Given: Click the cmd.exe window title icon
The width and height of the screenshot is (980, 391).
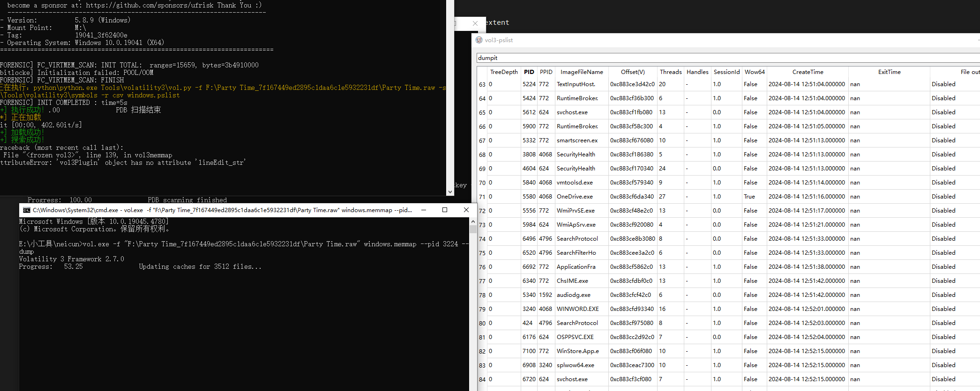Looking at the screenshot, I should click(27, 210).
